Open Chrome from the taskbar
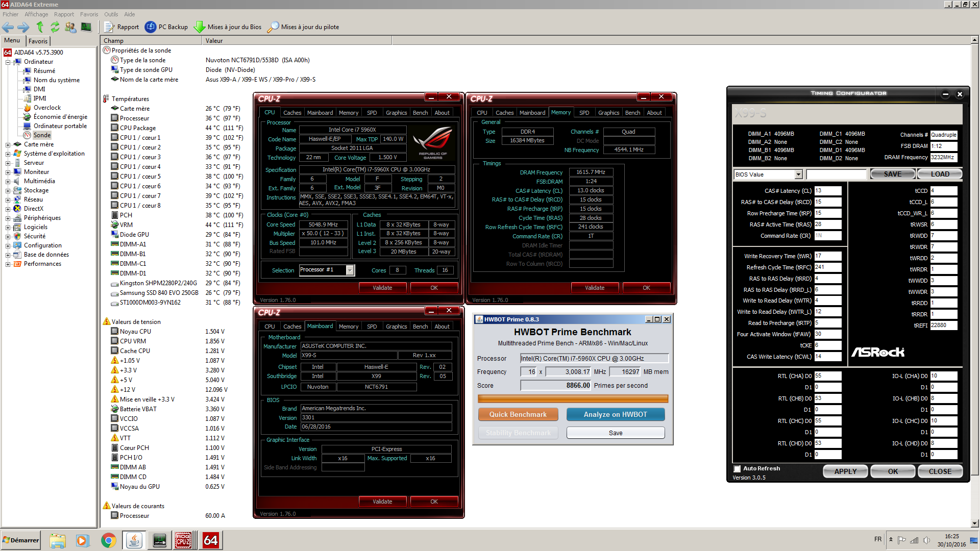 [x=109, y=540]
